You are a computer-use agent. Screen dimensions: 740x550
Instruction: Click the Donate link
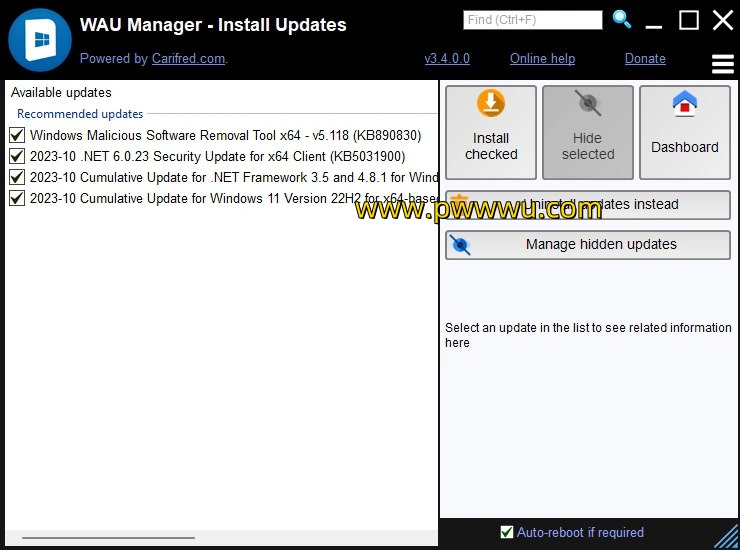(645, 59)
